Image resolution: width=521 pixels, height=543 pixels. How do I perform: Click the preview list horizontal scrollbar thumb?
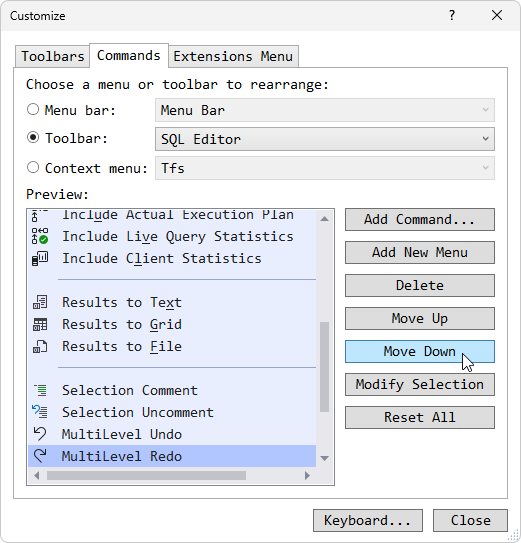click(146, 476)
